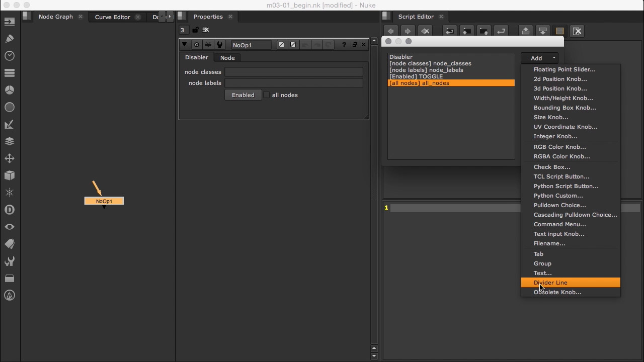Select Check Box... from the Add menu
Image resolution: width=644 pixels, height=362 pixels.
pyautogui.click(x=571, y=167)
